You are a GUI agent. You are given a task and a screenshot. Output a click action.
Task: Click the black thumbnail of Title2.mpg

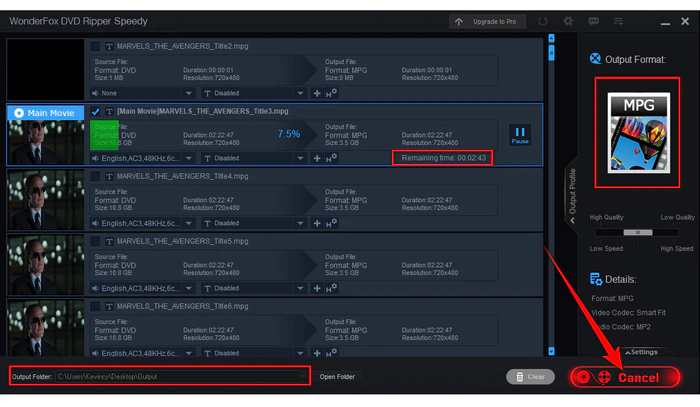pos(45,69)
